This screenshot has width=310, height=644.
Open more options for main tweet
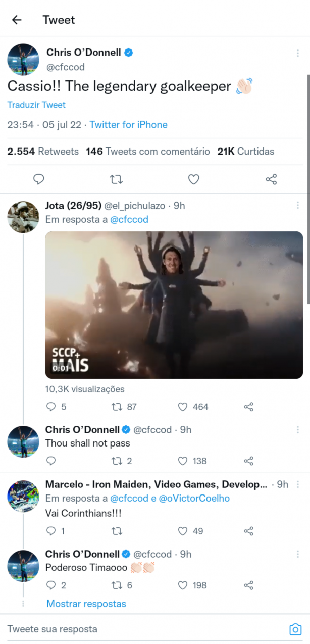[x=298, y=54]
